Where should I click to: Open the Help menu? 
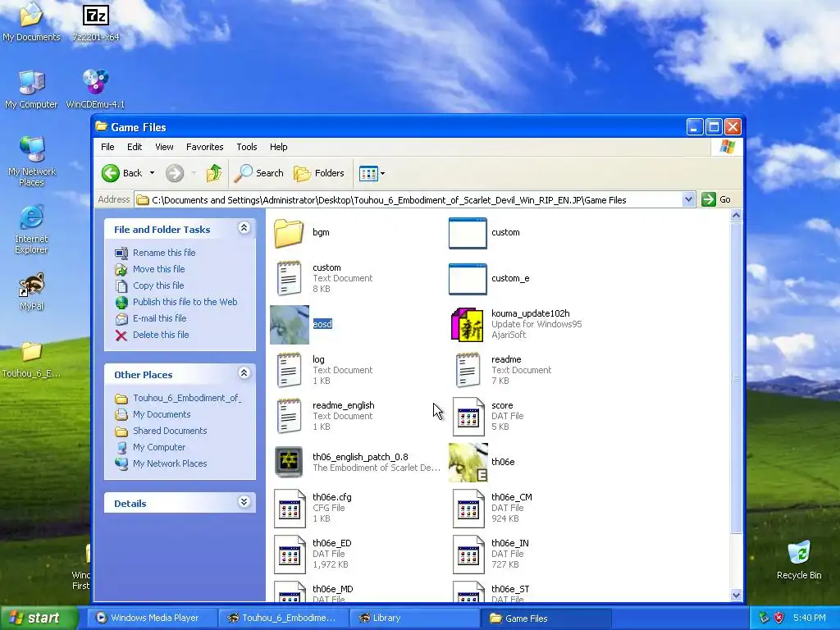click(x=278, y=147)
